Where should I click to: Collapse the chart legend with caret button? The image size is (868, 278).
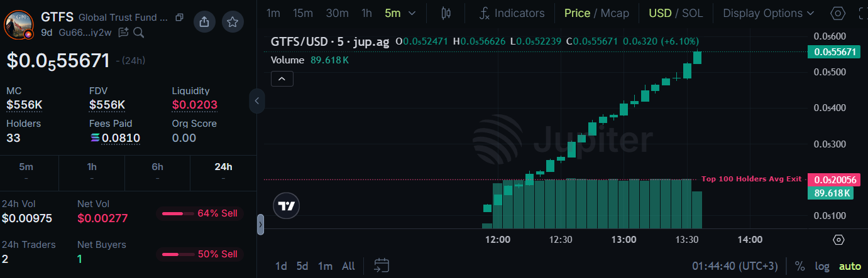[282, 79]
